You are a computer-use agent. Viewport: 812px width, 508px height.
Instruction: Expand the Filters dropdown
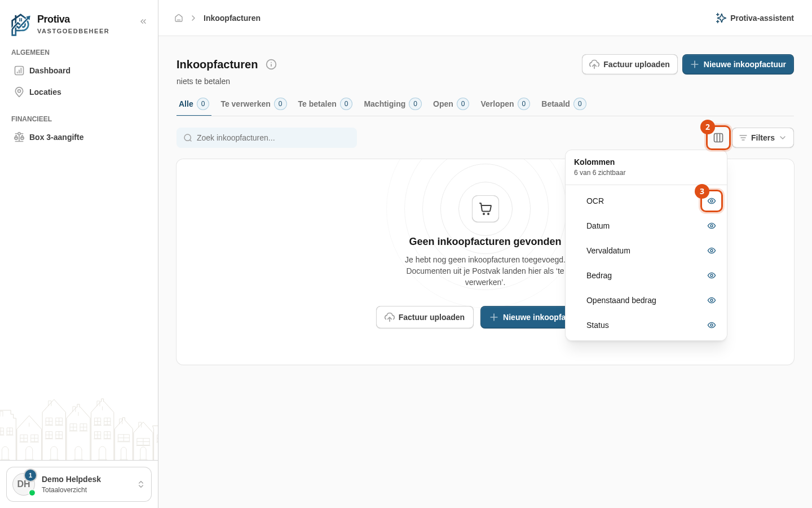tap(763, 138)
